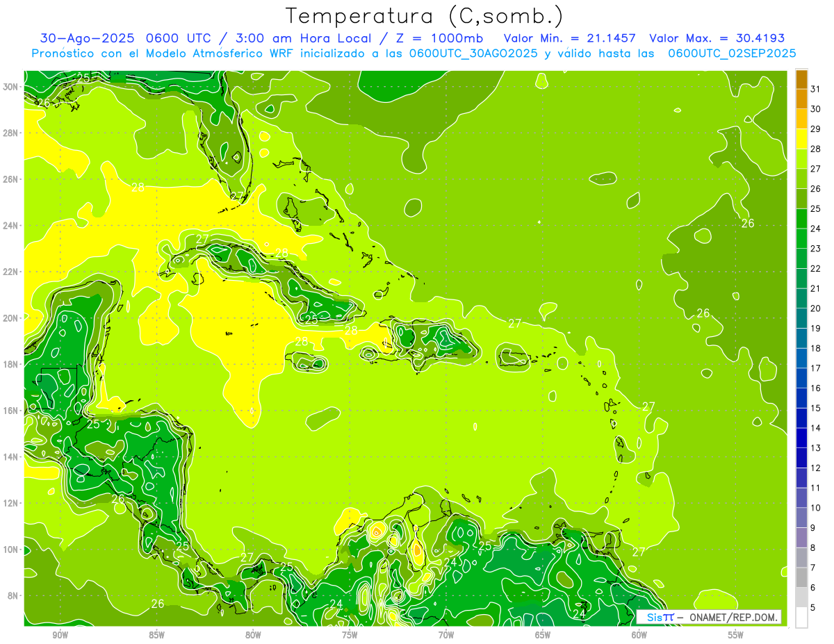Pick the grey swatch between 6 and 7
This screenshot has height=644, width=834.
point(801,578)
